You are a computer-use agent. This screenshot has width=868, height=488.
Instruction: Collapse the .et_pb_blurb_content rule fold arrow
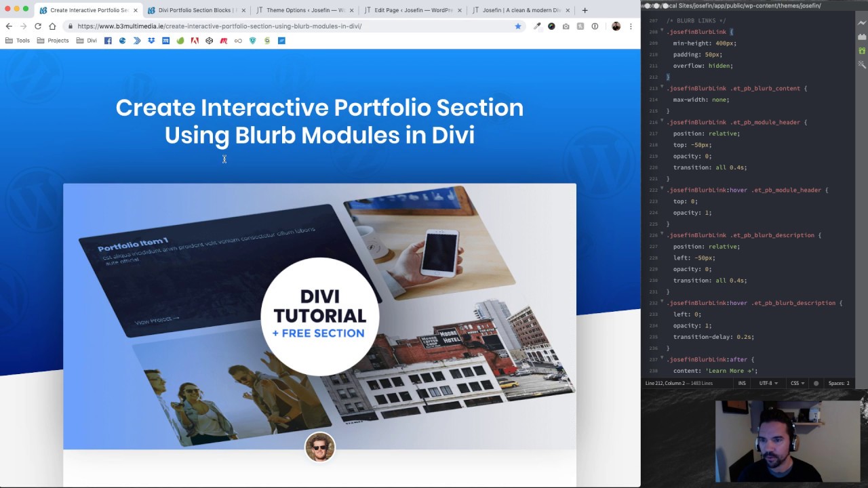(x=662, y=88)
